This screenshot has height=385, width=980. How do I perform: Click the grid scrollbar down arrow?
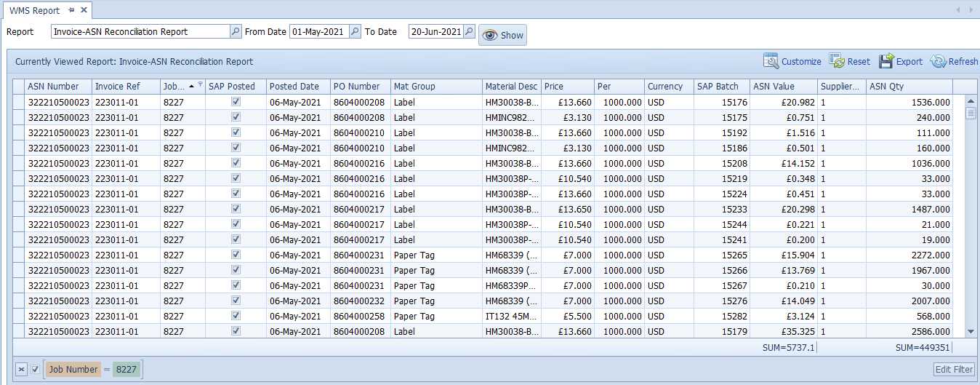970,332
